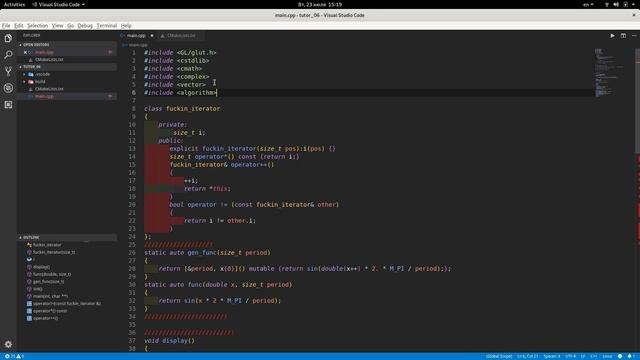Jump to operator*() const in Outline
640x360 pixels.
50,311
